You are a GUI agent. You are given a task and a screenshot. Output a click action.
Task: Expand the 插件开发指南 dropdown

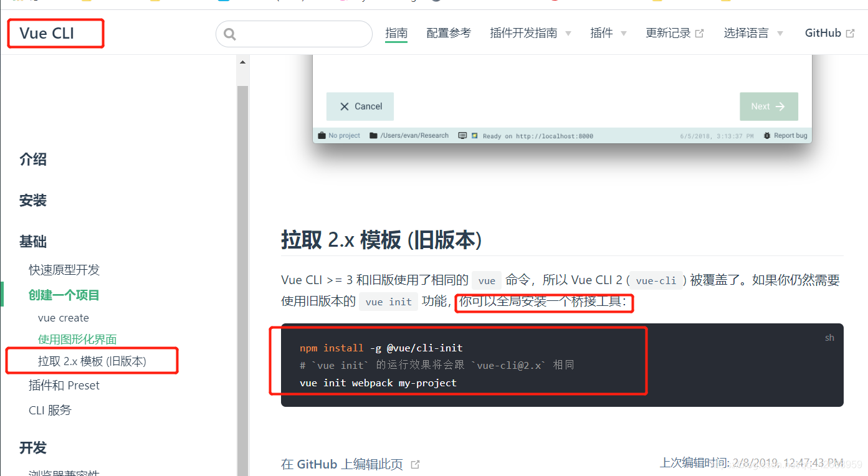click(x=530, y=33)
